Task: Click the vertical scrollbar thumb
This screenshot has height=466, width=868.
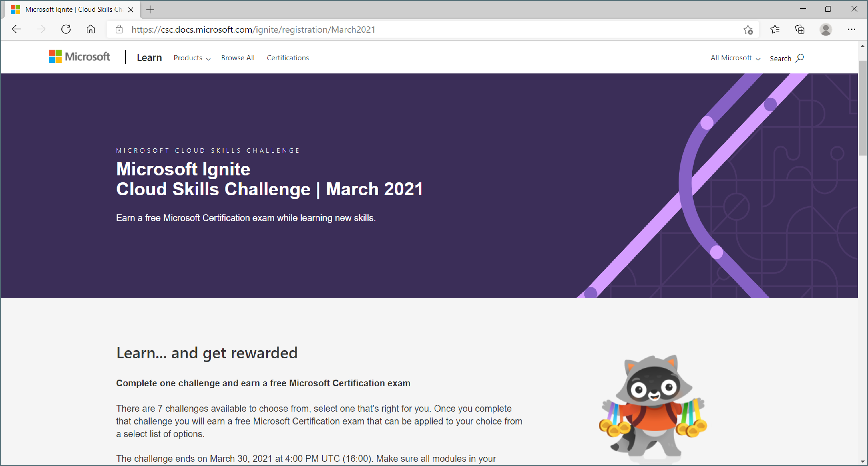Action: 863,108
